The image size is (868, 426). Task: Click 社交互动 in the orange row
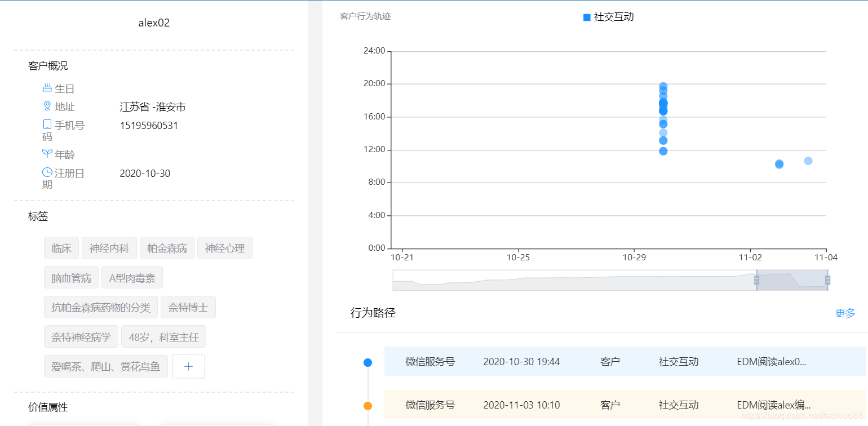pyautogui.click(x=679, y=405)
